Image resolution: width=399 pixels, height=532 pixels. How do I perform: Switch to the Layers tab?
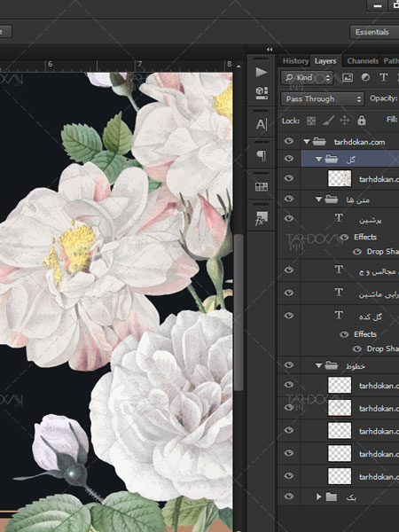[x=325, y=60]
